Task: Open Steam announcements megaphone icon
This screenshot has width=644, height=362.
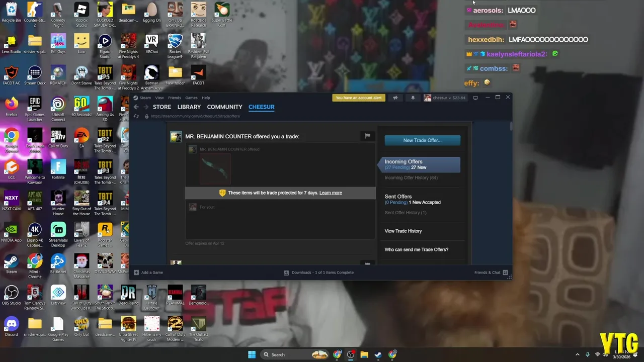Action: tap(395, 98)
